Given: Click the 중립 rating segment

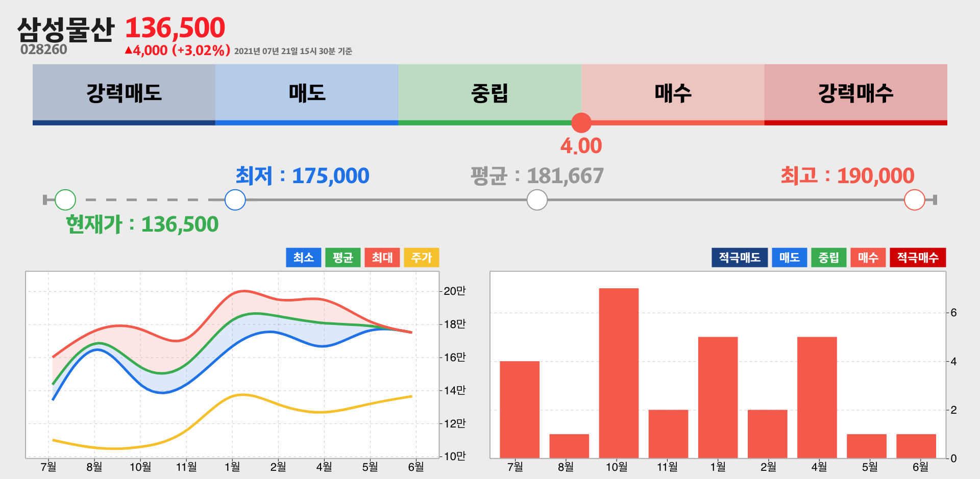Looking at the screenshot, I should 490,94.
